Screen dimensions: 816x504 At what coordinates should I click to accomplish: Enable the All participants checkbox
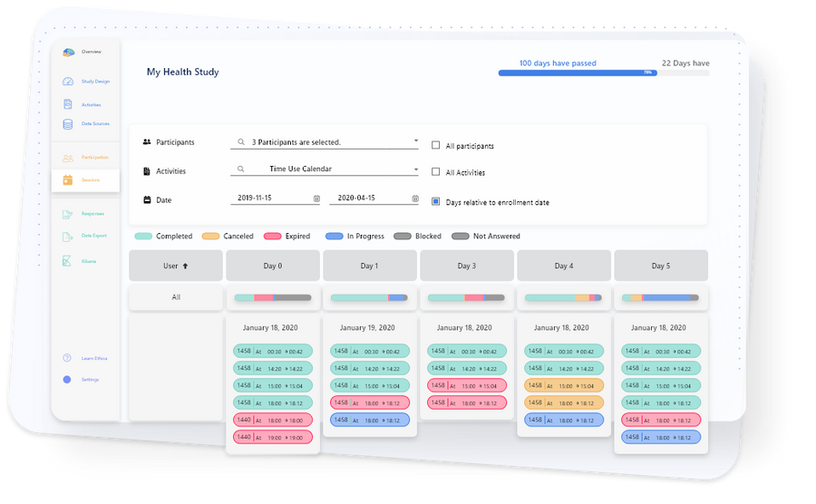click(x=436, y=145)
